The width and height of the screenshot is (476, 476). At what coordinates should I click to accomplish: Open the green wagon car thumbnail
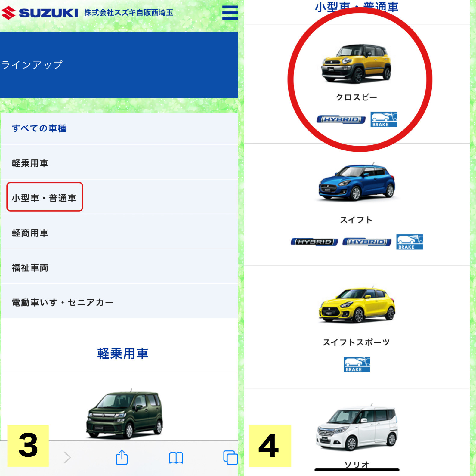coord(125,414)
